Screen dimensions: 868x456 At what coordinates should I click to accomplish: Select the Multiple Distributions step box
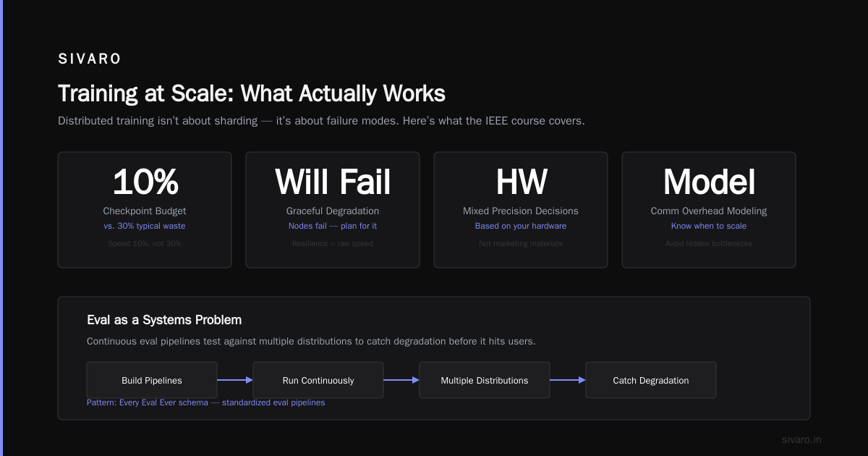point(485,380)
